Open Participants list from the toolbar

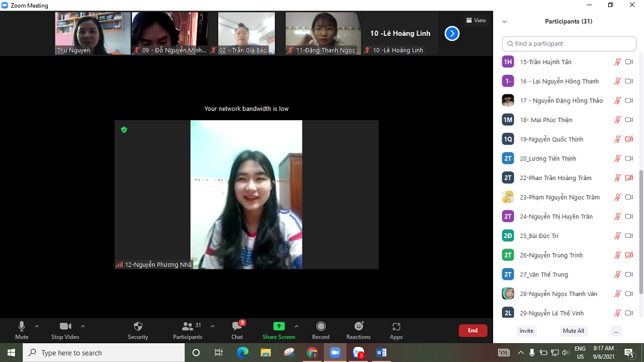(x=187, y=326)
